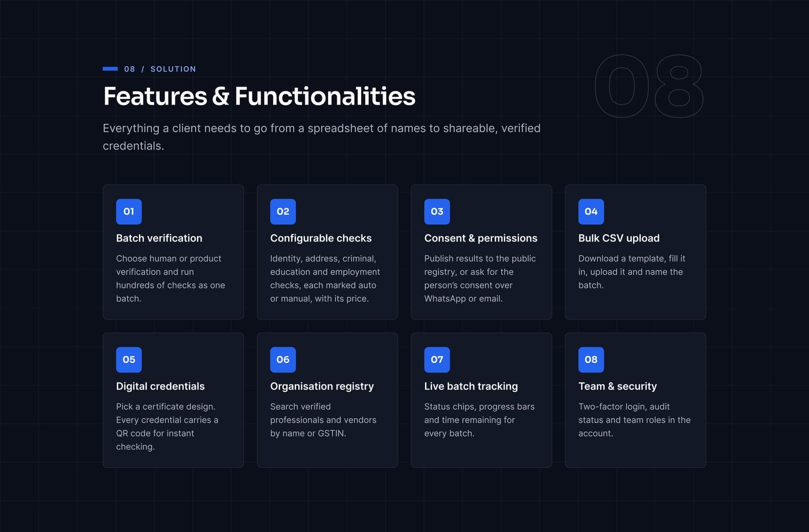Click the 07 number badge
Viewport: 809px width, 532px height.
437,360
